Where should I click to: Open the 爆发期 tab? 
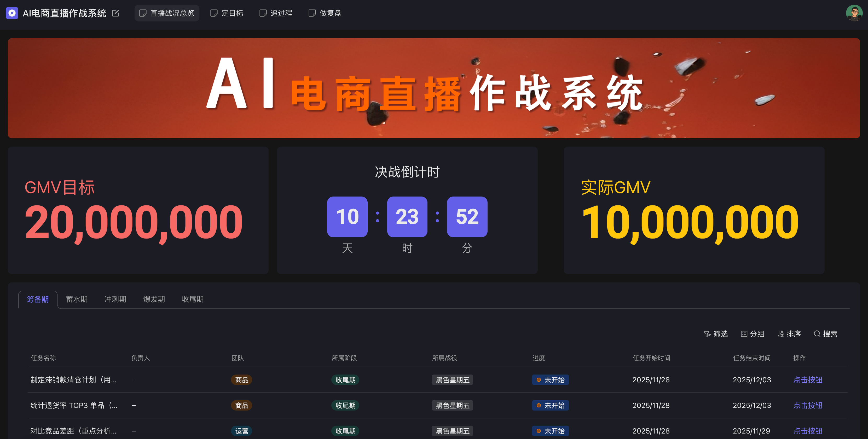point(154,299)
